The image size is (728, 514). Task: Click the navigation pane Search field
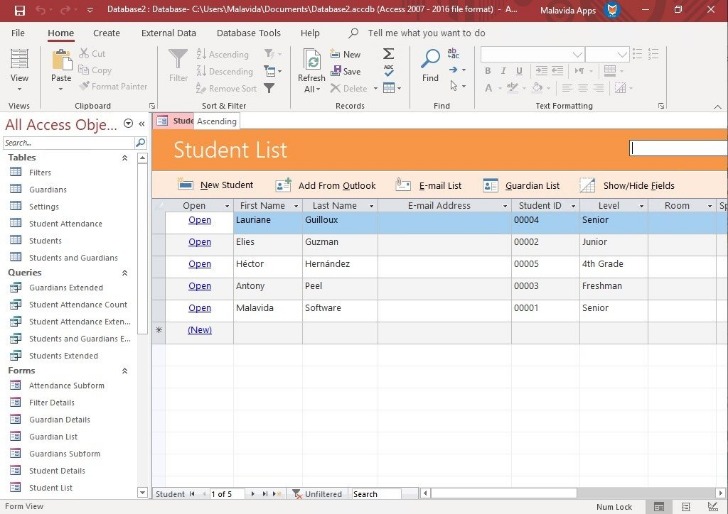point(67,143)
